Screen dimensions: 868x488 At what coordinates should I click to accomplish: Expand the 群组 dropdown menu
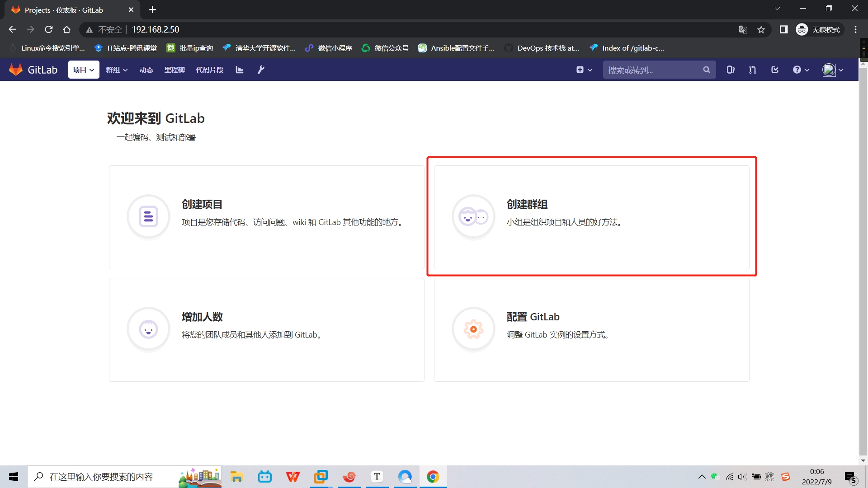click(x=117, y=70)
